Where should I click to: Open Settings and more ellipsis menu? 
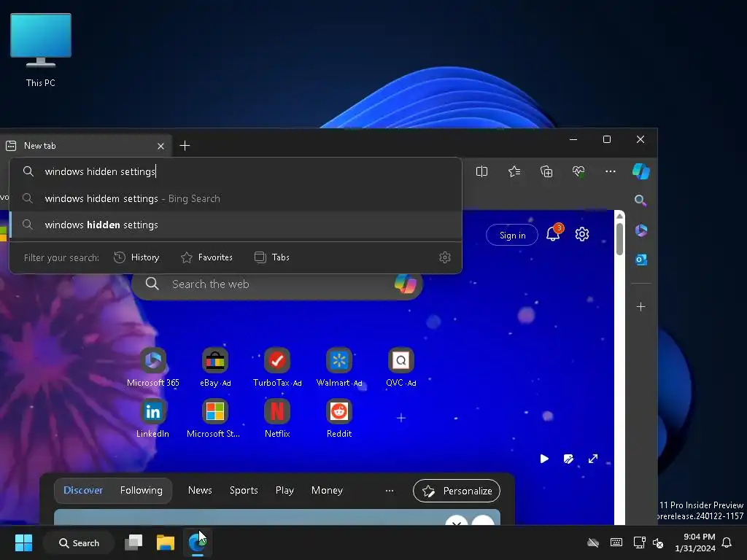click(611, 171)
